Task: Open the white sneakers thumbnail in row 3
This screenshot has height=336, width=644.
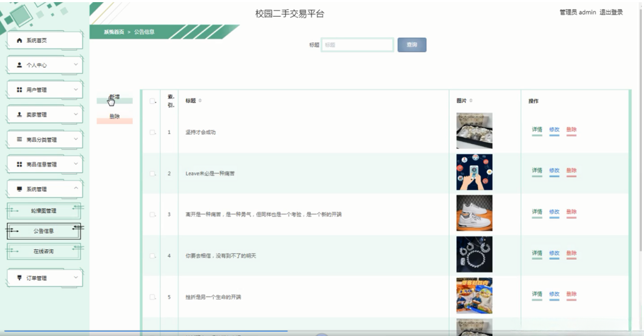Action: (x=475, y=213)
